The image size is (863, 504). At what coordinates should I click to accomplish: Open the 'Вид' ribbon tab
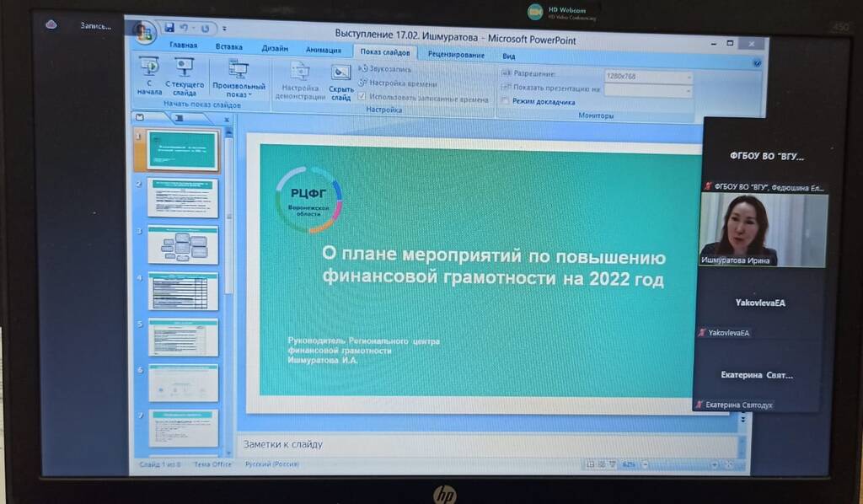(x=508, y=56)
